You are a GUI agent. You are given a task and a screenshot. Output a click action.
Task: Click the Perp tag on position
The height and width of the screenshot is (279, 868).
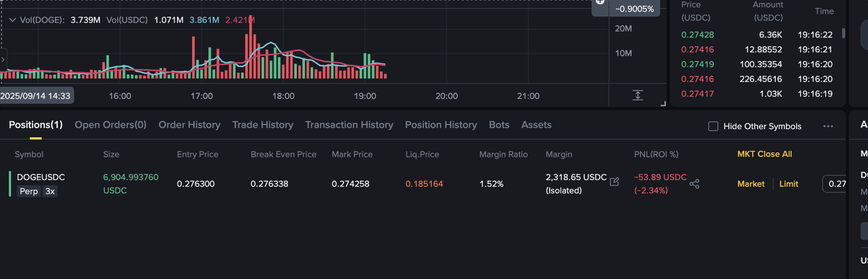click(29, 191)
